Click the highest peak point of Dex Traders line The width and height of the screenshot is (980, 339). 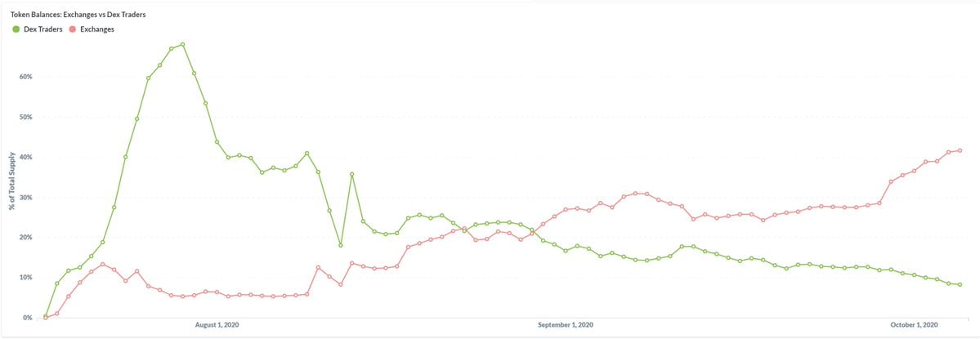click(x=182, y=44)
